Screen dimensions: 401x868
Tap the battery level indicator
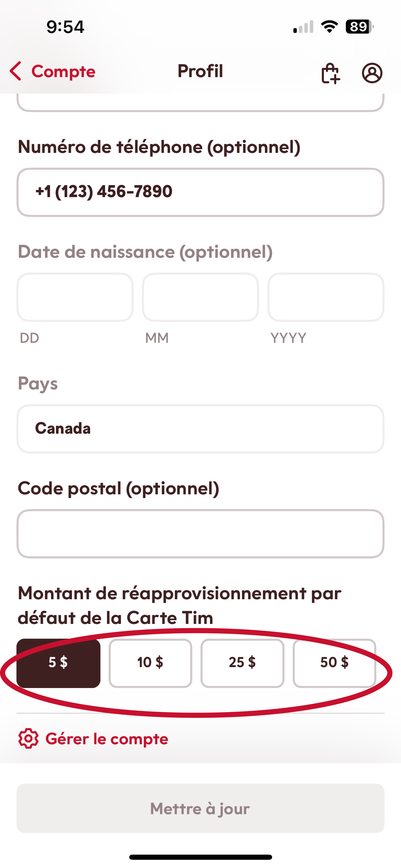tap(359, 27)
